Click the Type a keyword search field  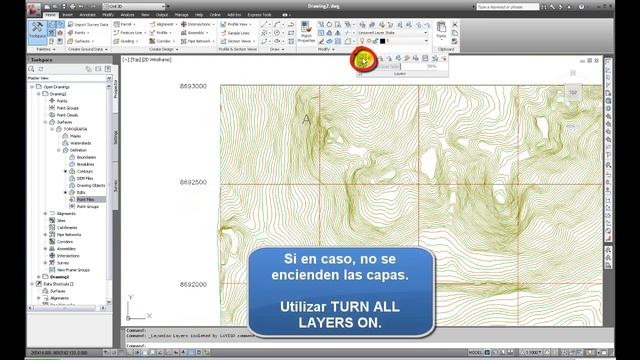coord(507,7)
